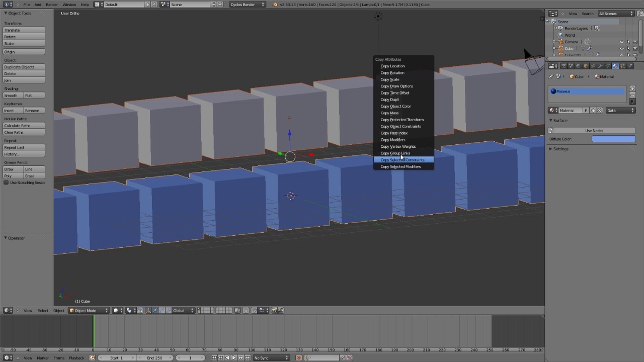Select the Object properties cube icon
644x362 pixels.
point(585,66)
